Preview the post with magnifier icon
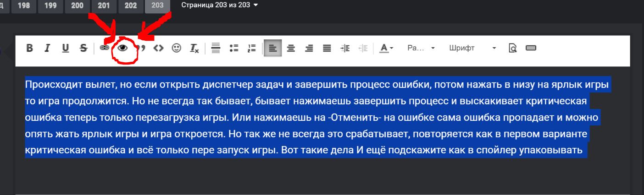644x195 pixels. [x=513, y=48]
